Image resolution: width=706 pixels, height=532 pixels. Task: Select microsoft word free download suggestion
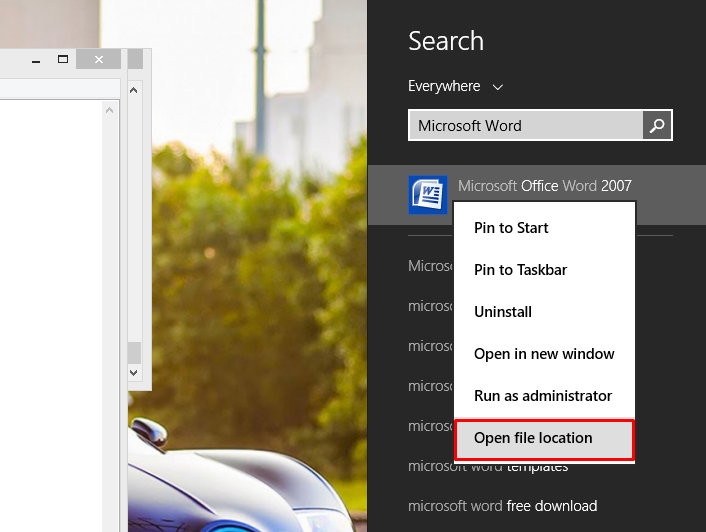coord(502,506)
